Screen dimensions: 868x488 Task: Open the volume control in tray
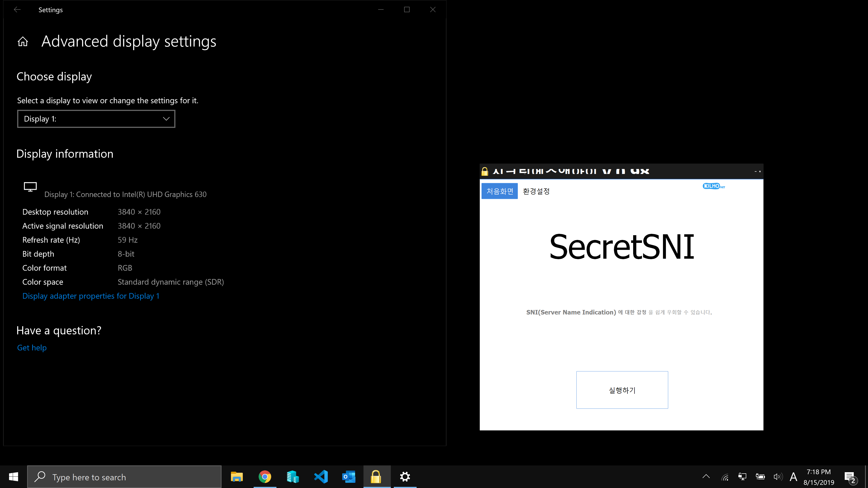[x=778, y=477]
